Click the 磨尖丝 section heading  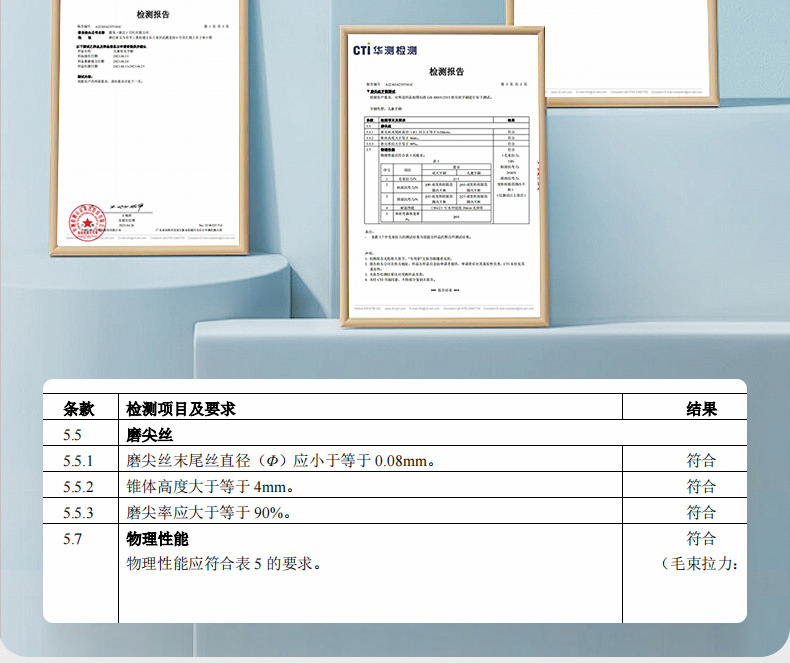click(149, 435)
